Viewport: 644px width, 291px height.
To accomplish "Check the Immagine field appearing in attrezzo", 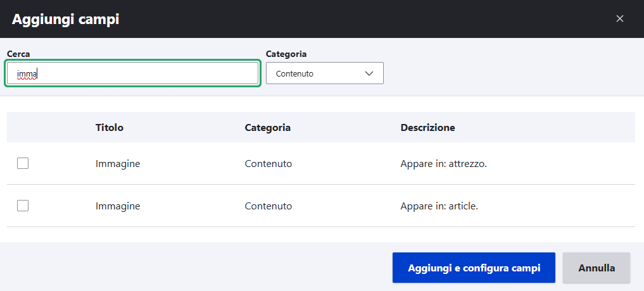I will pos(23,164).
